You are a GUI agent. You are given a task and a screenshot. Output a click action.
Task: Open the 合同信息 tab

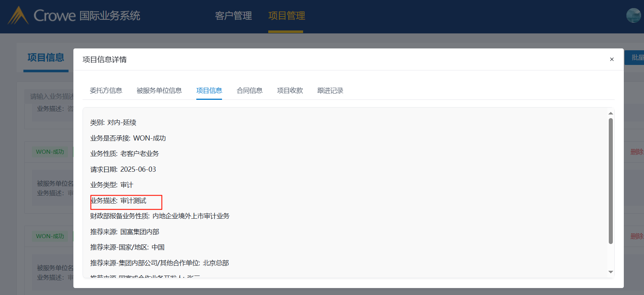click(250, 91)
